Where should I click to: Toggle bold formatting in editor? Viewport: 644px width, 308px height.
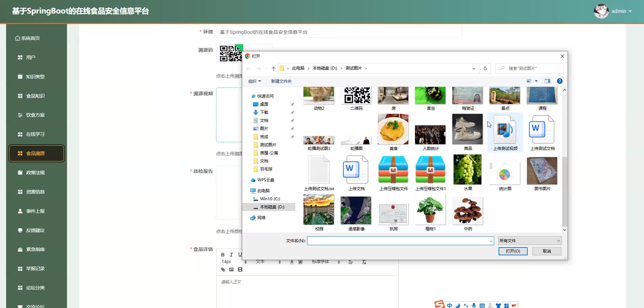(x=223, y=255)
